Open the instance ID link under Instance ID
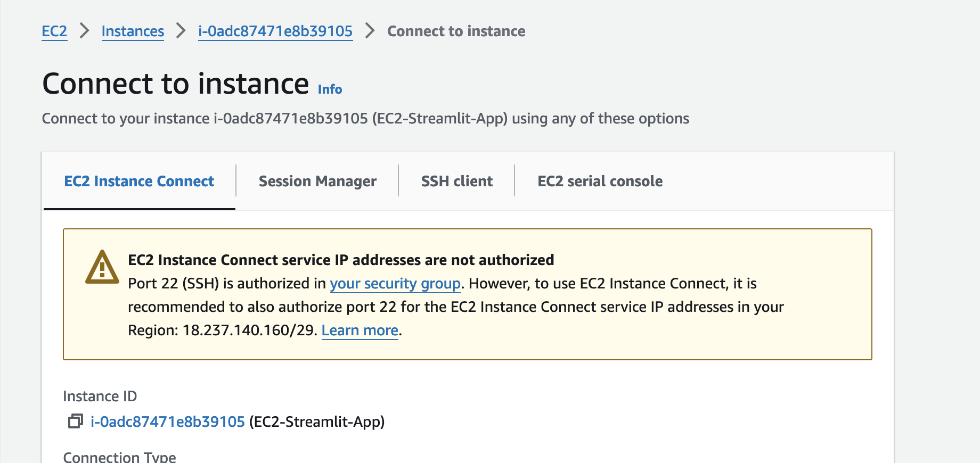The image size is (980, 463). pyautogui.click(x=168, y=422)
